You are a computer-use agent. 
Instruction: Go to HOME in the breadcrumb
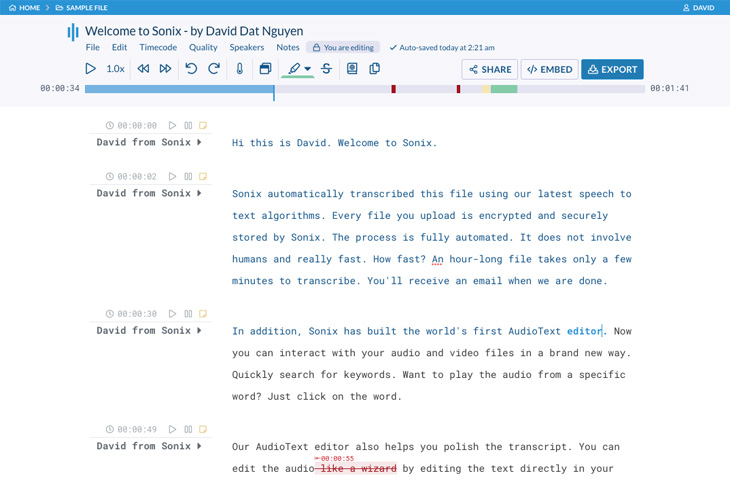(x=25, y=8)
